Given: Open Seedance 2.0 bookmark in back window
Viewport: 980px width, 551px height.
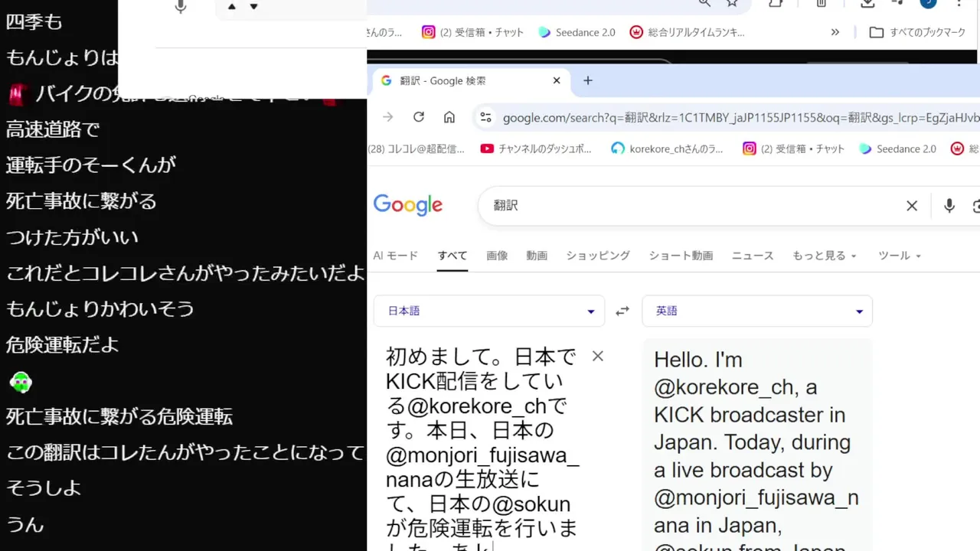Looking at the screenshot, I should [x=577, y=32].
